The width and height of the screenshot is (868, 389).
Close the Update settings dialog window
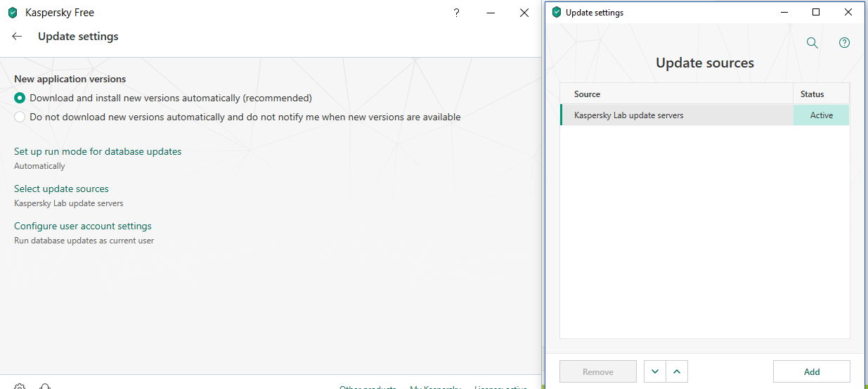click(848, 12)
